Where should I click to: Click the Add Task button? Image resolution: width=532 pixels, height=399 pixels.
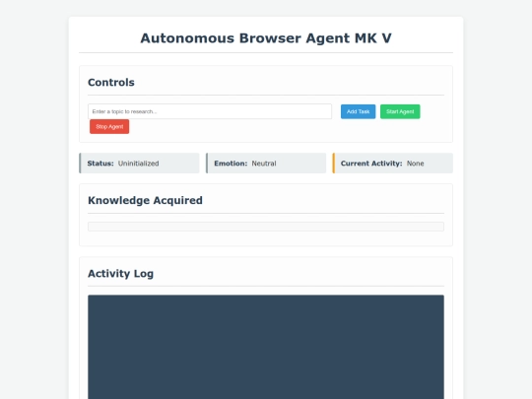point(358,111)
